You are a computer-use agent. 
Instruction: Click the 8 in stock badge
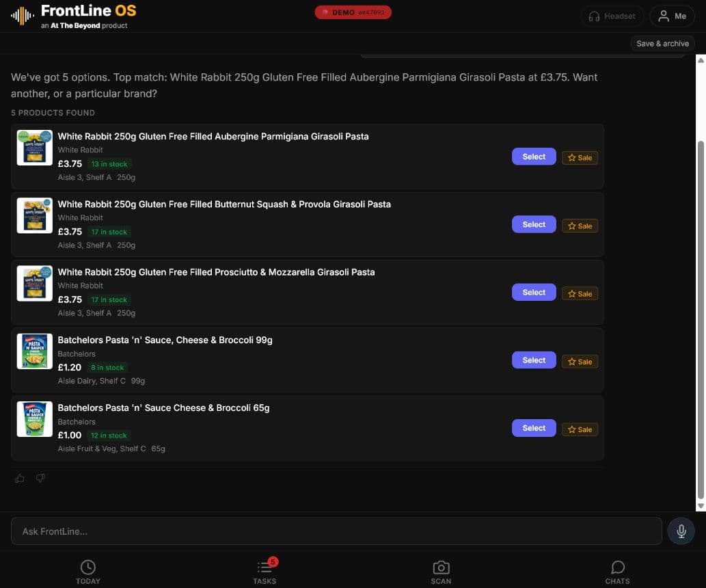[107, 368]
